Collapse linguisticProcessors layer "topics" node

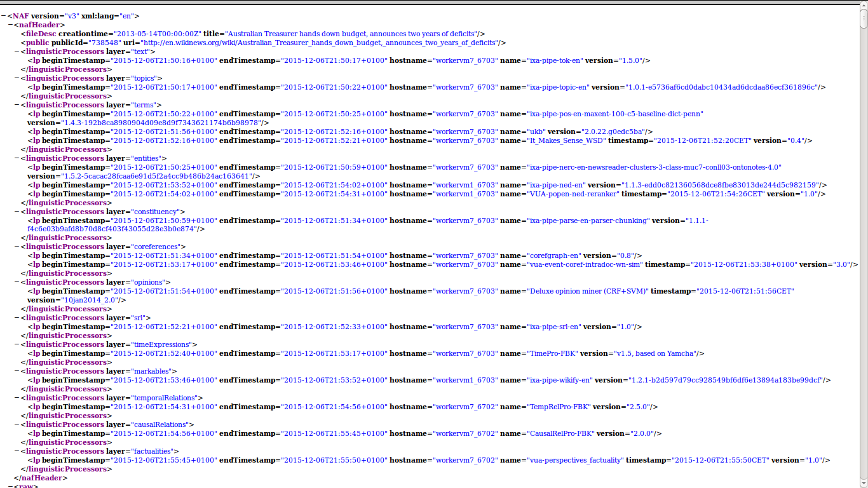tap(17, 78)
